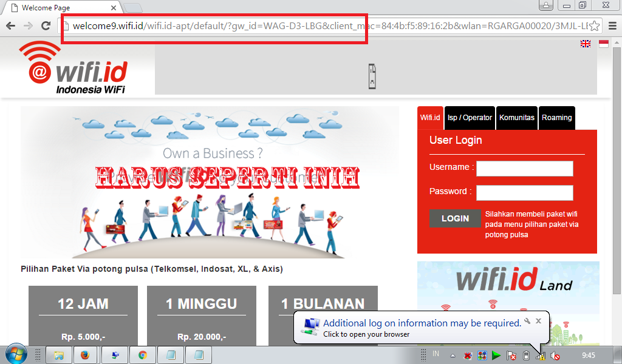Click the LOGIN button
622x364 pixels.
point(455,218)
